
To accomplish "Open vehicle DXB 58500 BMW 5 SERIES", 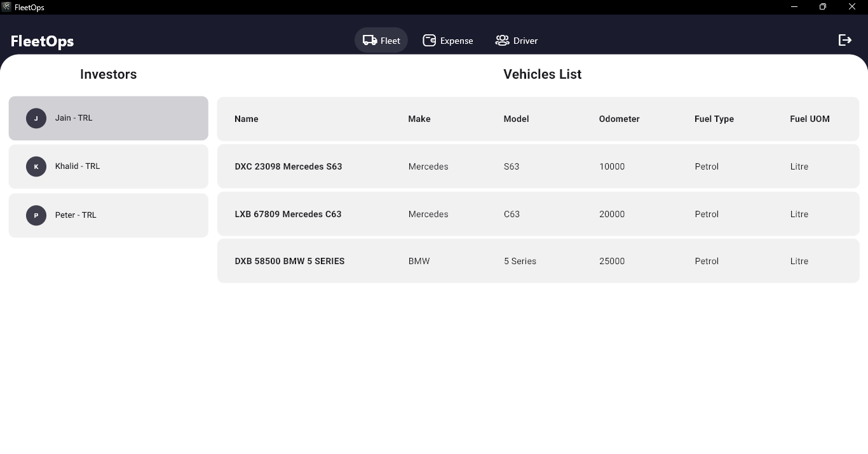I will (538, 261).
